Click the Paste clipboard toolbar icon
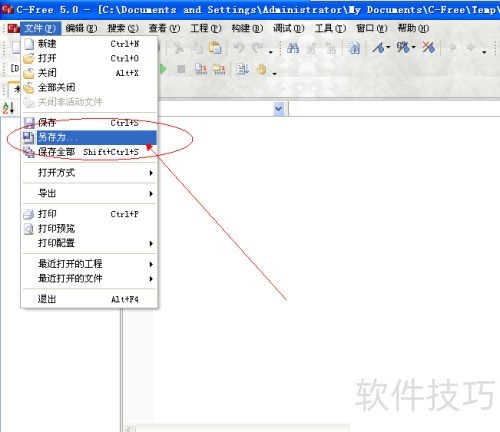500x432 pixels. pos(215,48)
